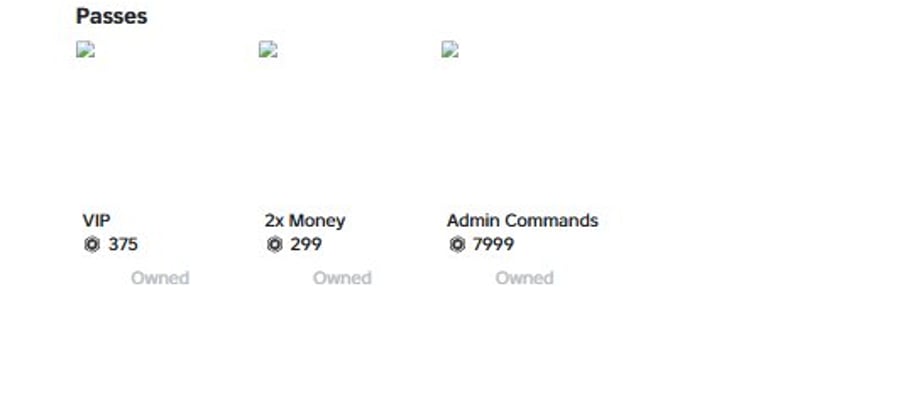Click the empty thumbnail area of VIP pass
Image resolution: width=900 pixels, height=400 pixels.
point(160,124)
